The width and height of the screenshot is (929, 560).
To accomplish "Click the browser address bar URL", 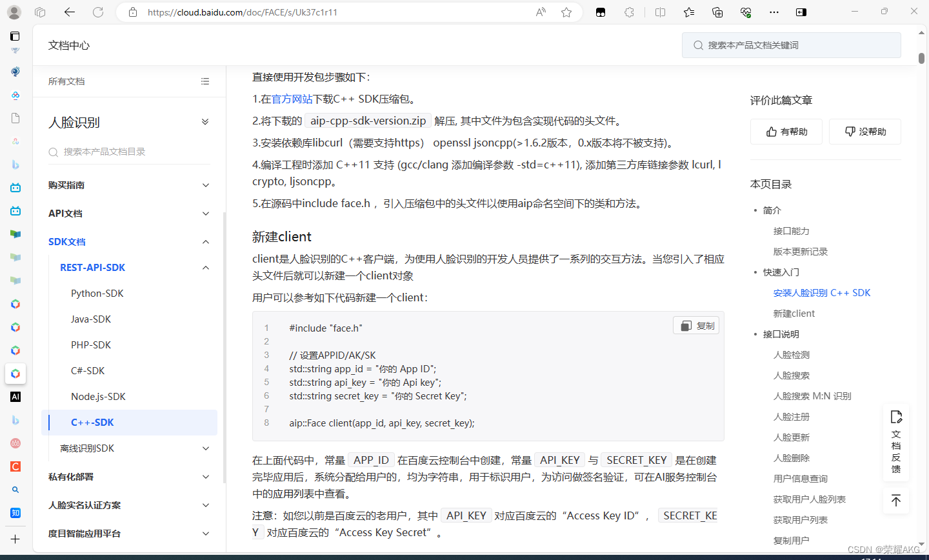I will click(243, 12).
